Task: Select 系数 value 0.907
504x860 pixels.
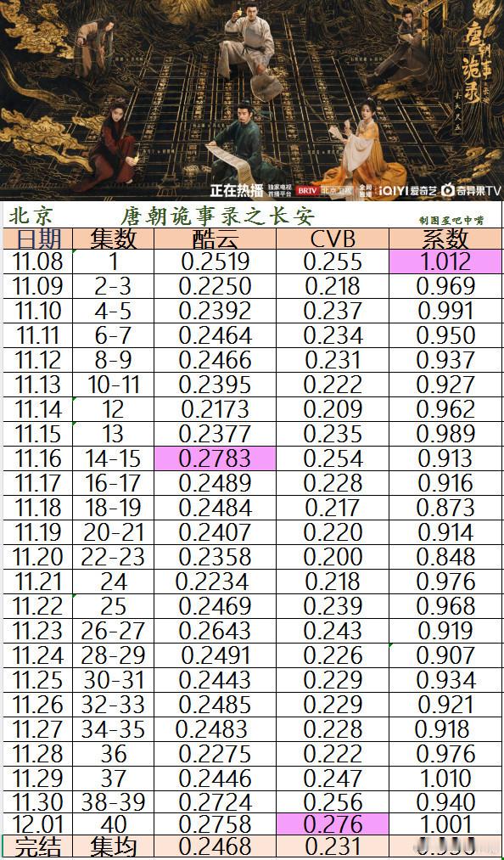Action: click(x=445, y=656)
